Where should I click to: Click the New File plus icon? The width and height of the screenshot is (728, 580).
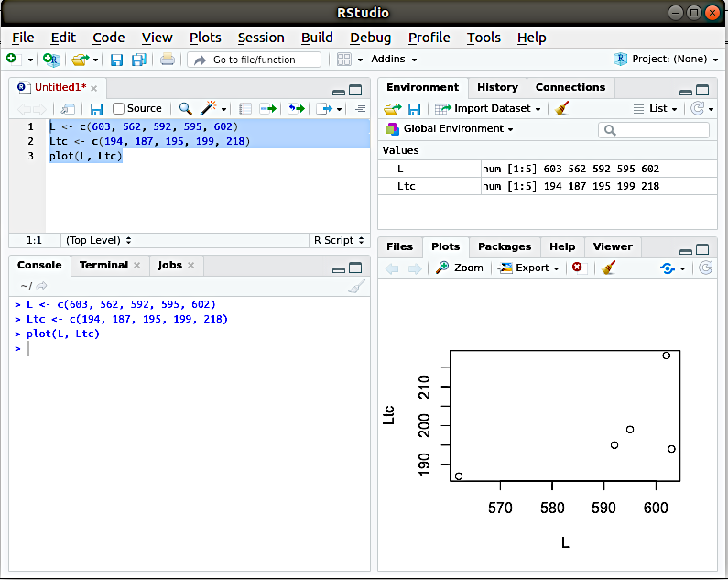click(x=11, y=59)
